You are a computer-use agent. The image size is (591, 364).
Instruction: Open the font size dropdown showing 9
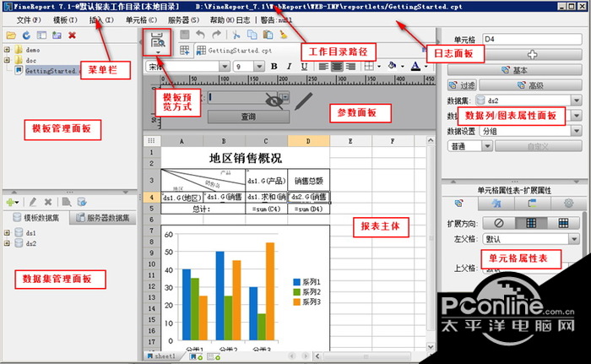tap(259, 67)
